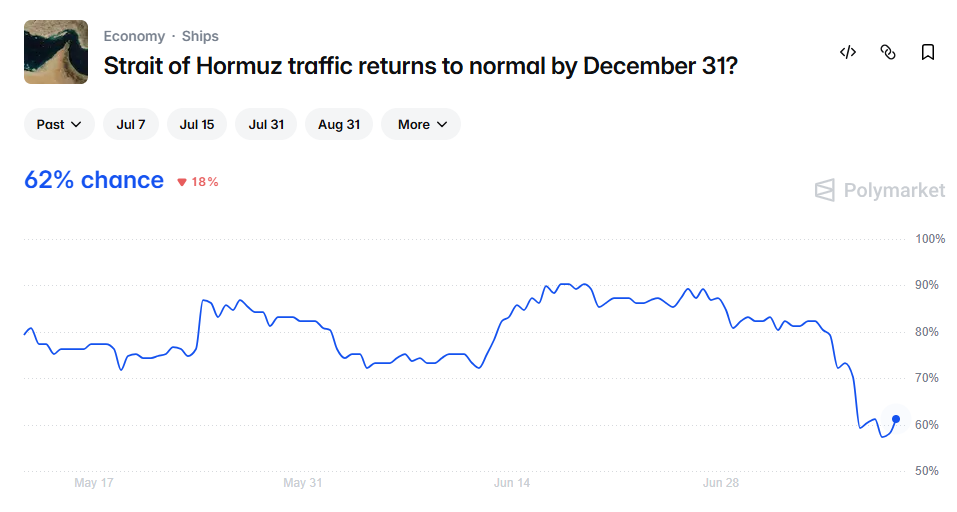The width and height of the screenshot is (957, 512).
Task: Click the Jun 14 axis label
Action: coord(511,483)
